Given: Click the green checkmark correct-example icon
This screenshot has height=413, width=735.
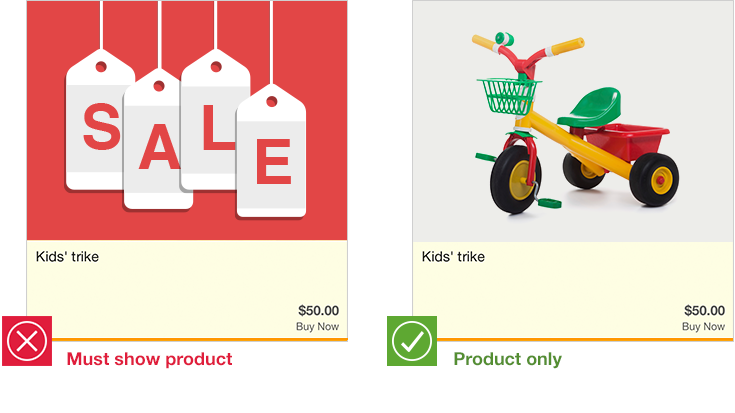Looking at the screenshot, I should point(412,341).
